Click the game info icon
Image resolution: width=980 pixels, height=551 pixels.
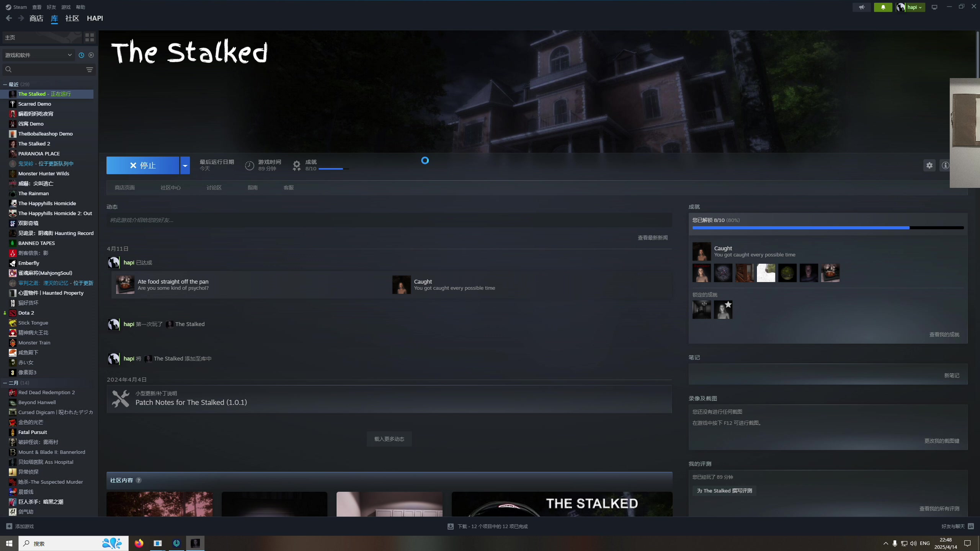(945, 165)
